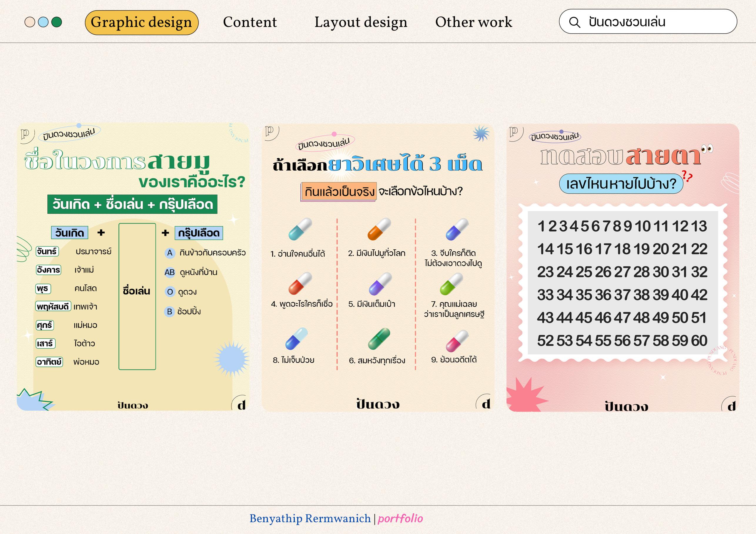Click into the search input field
This screenshot has width=756, height=534.
pos(655,22)
